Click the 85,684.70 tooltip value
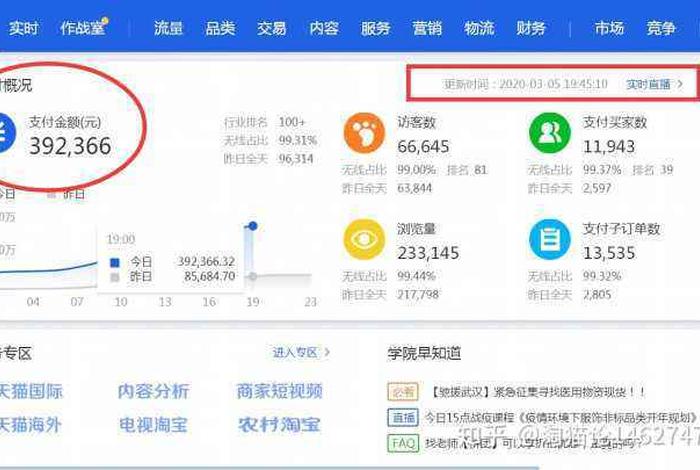 209,276
